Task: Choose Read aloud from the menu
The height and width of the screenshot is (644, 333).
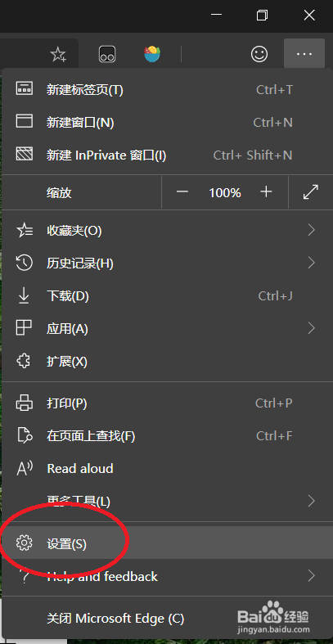Action: 167,468
